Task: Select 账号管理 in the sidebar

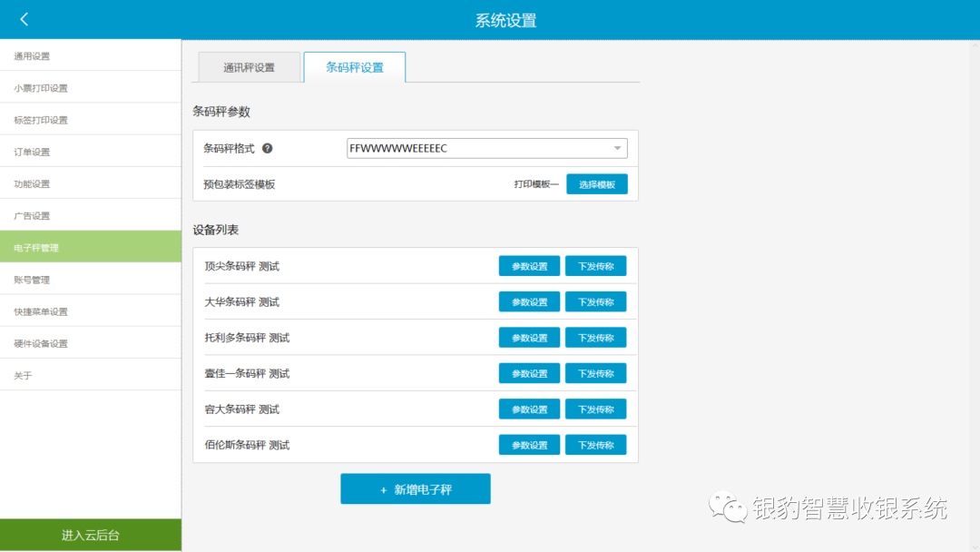Action: [91, 279]
